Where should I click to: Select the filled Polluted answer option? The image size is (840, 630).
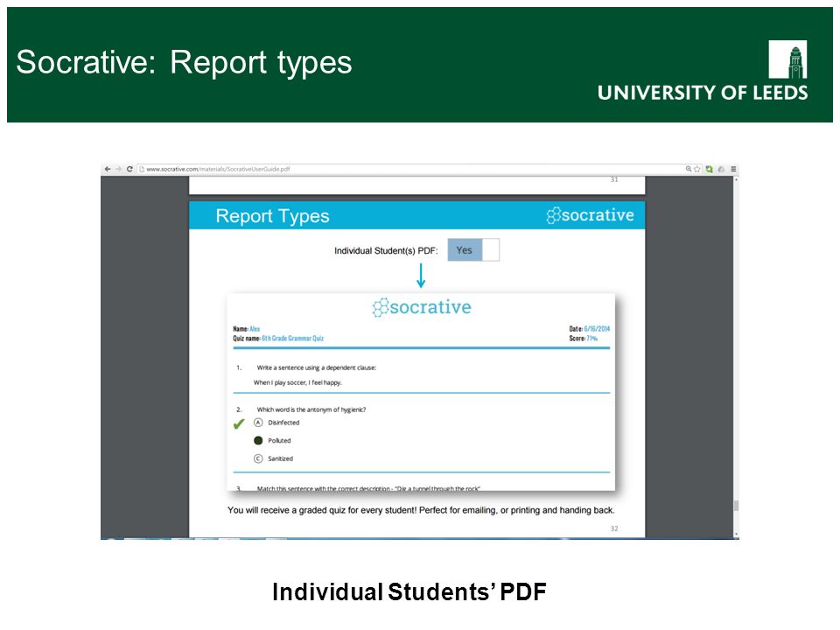[258, 440]
